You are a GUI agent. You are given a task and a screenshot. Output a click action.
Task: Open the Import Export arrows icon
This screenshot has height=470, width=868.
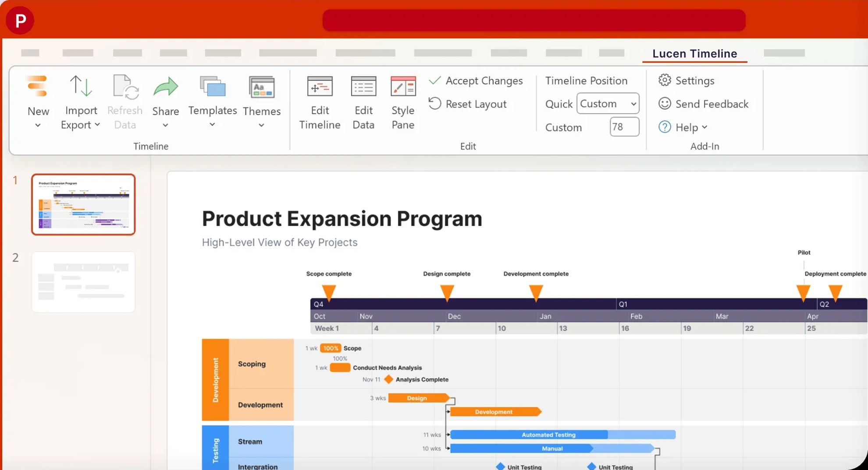coord(81,86)
